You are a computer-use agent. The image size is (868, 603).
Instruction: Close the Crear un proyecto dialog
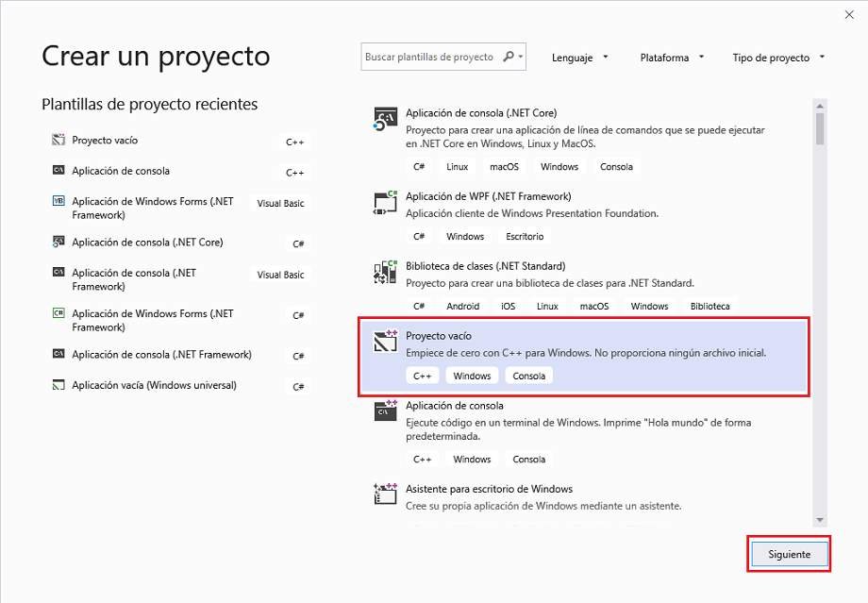tap(845, 13)
